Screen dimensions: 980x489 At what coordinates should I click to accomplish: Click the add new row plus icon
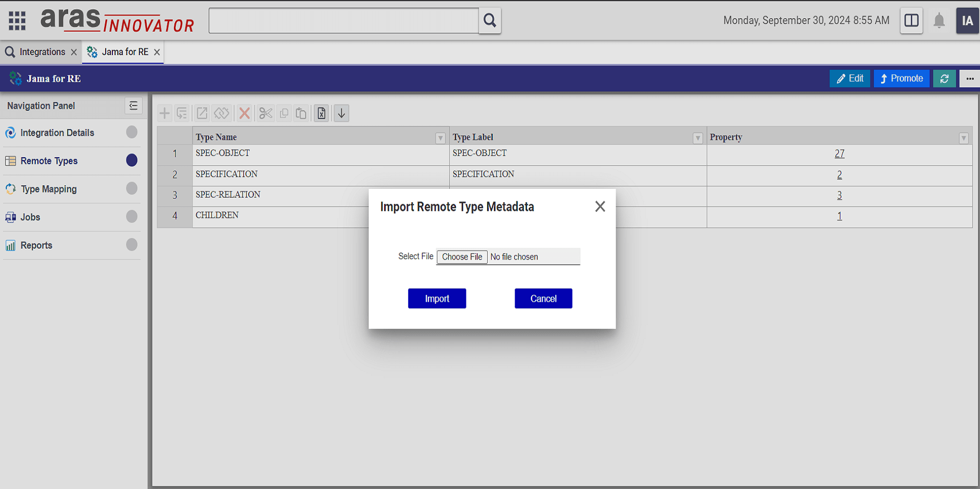tap(164, 113)
